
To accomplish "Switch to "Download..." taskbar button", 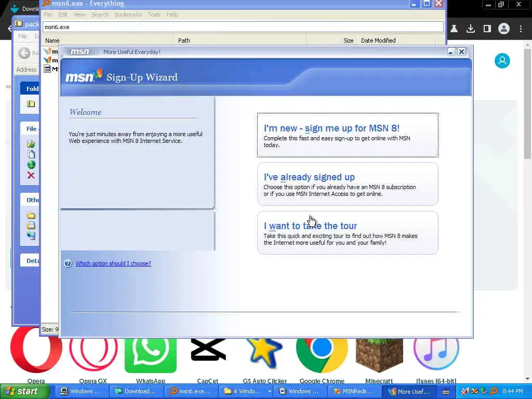I will 137,391.
